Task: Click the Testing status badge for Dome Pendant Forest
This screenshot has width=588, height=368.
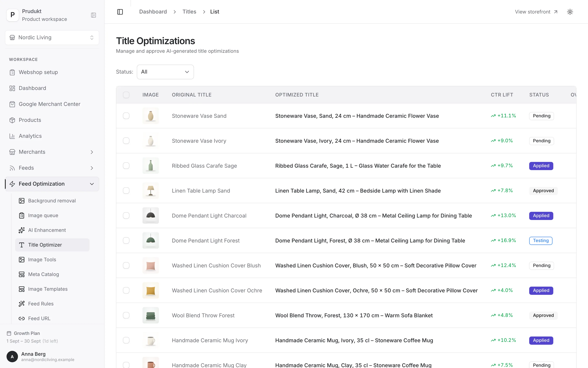Action: 541,240
